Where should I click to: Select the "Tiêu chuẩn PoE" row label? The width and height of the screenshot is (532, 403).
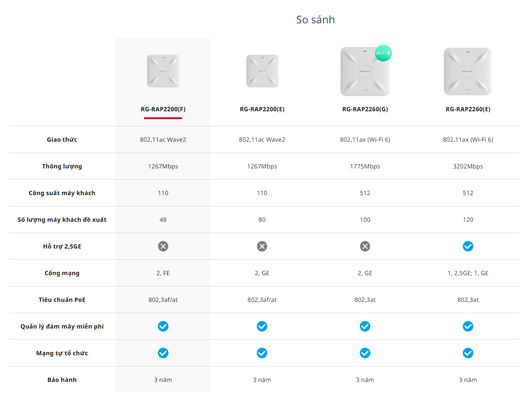pyautogui.click(x=62, y=300)
